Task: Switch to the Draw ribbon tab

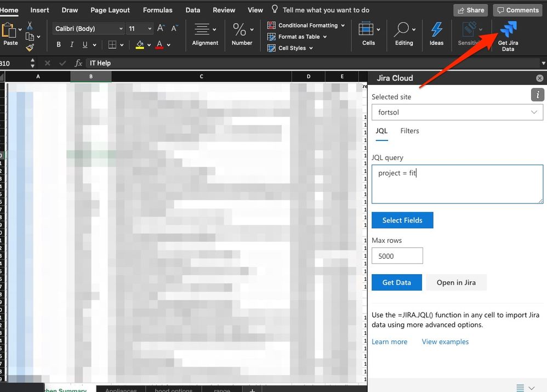Action: coord(70,10)
